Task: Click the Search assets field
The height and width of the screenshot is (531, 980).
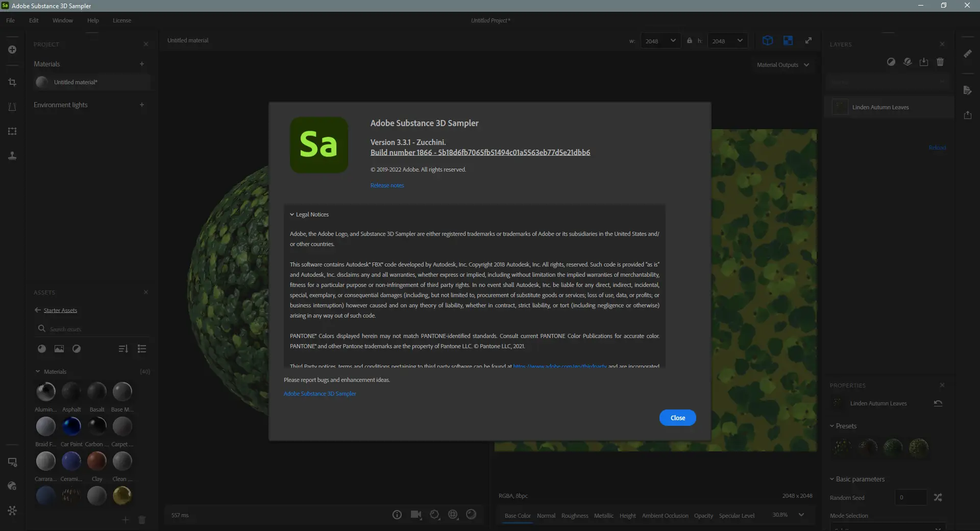Action: pos(92,329)
